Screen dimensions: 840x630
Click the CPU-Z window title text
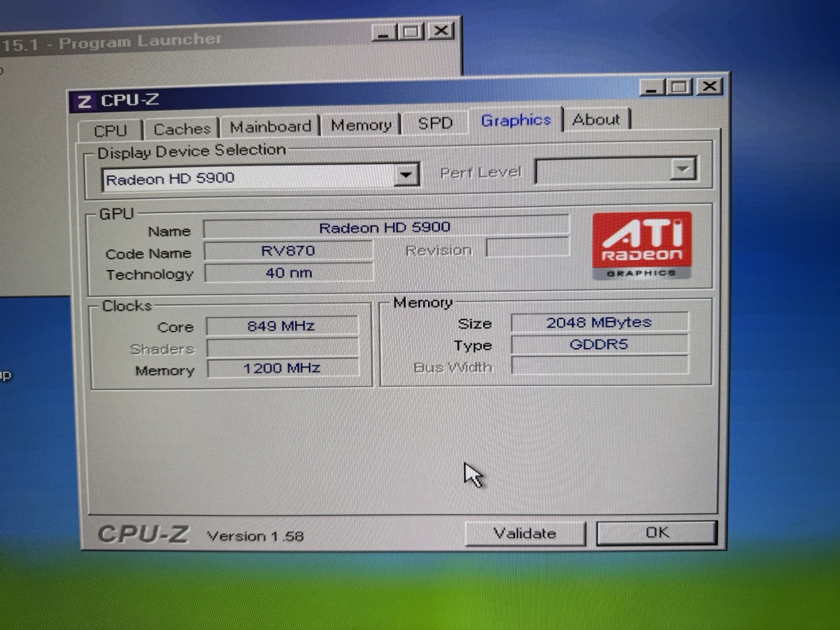(x=129, y=100)
